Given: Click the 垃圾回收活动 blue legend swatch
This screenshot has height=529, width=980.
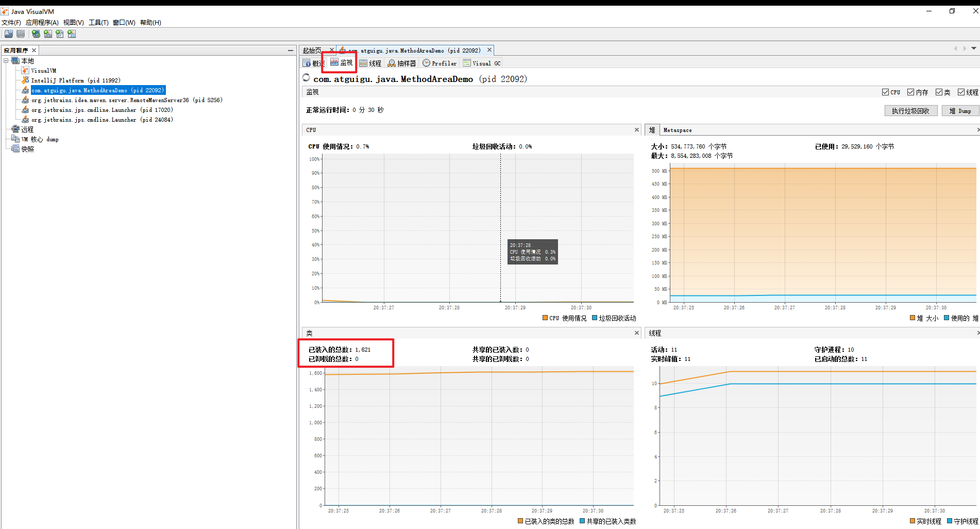Looking at the screenshot, I should click(x=595, y=318).
